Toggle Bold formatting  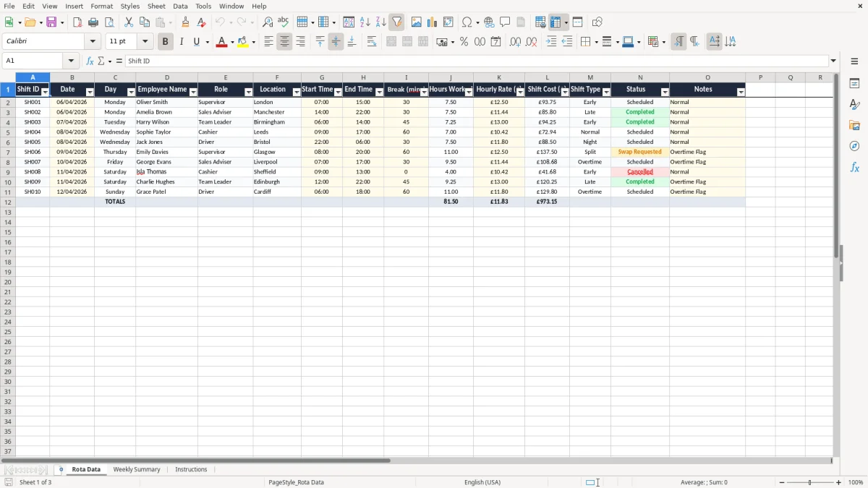click(166, 42)
